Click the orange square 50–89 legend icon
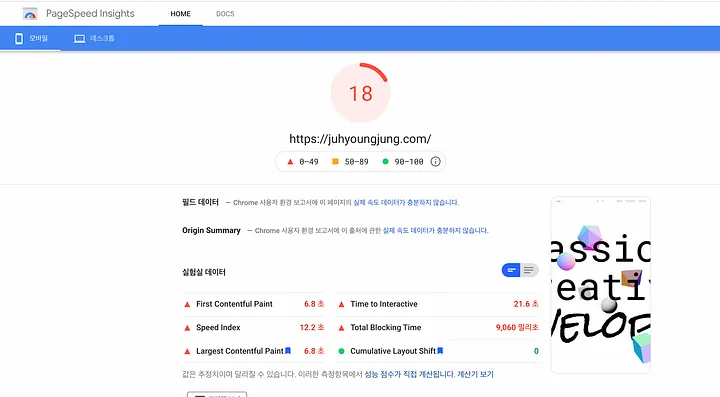The image size is (720, 397). click(335, 162)
